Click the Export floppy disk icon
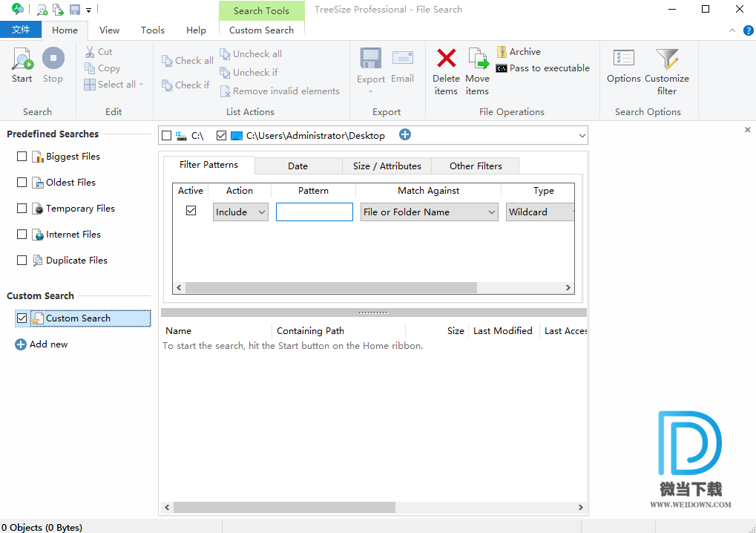Viewport: 756px width, 533px height. [371, 59]
